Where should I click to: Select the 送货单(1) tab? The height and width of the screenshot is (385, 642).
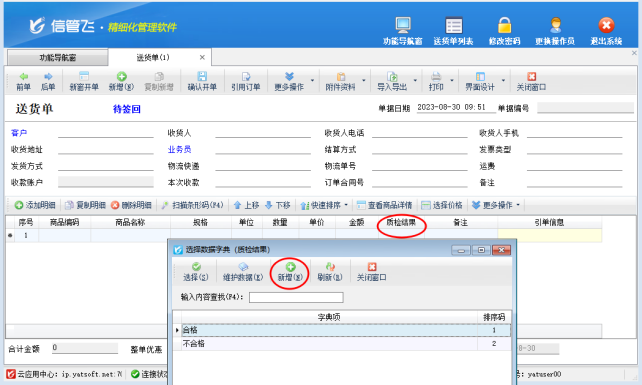coord(153,58)
